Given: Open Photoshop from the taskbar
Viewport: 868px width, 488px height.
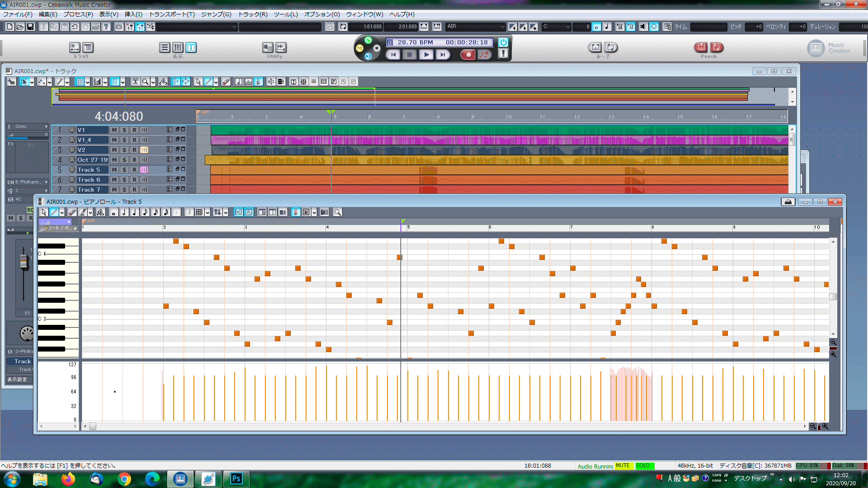Looking at the screenshot, I should (236, 479).
